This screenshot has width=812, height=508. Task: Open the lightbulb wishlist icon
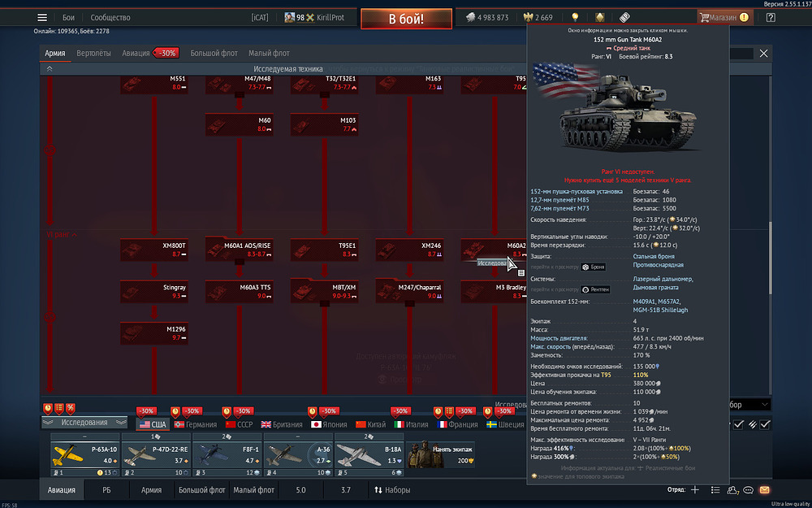[x=575, y=18]
